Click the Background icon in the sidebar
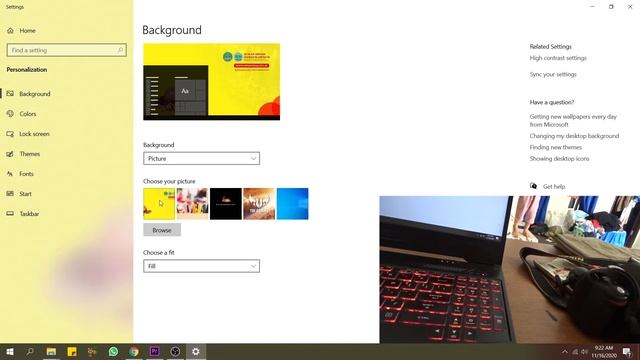Viewport: 640px width, 360px height. coord(10,94)
